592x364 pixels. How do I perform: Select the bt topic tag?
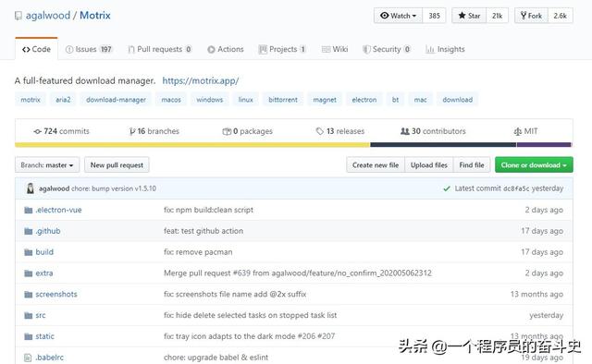395,100
